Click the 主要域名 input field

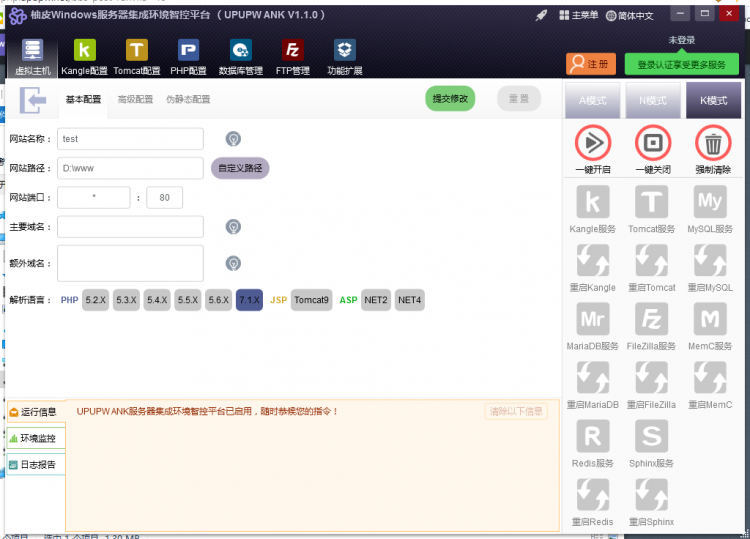pyautogui.click(x=130, y=227)
